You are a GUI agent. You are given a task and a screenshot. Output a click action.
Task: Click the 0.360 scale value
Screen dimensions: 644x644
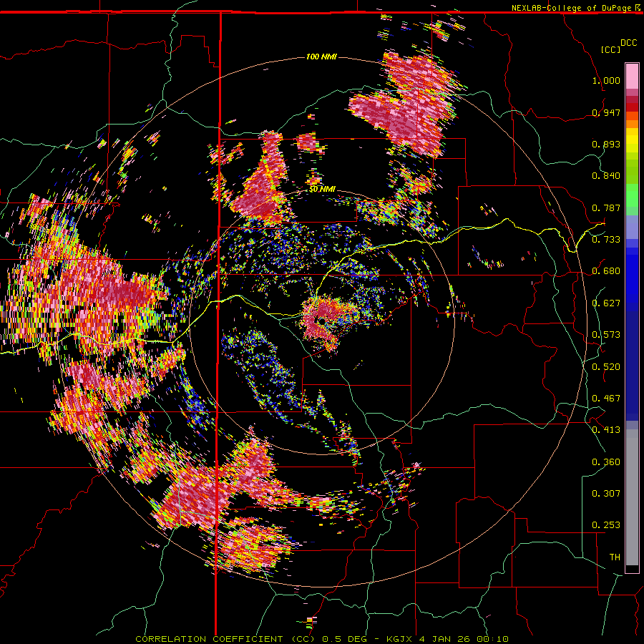pyautogui.click(x=606, y=462)
